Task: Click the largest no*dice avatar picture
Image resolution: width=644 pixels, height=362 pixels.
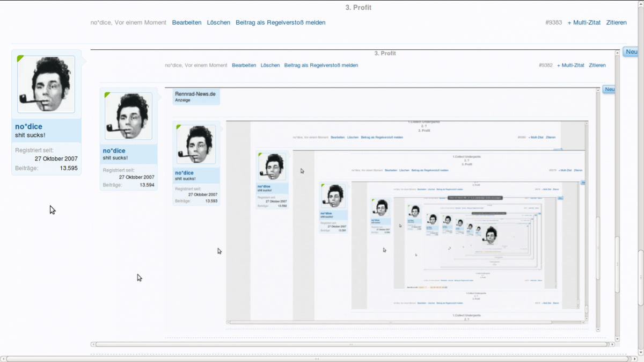Action: (46, 84)
